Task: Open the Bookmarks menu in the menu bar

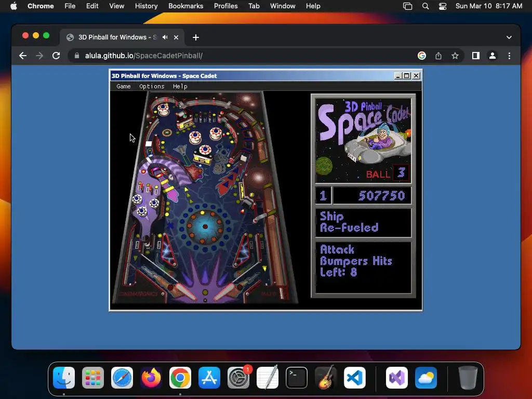Action: point(185,6)
